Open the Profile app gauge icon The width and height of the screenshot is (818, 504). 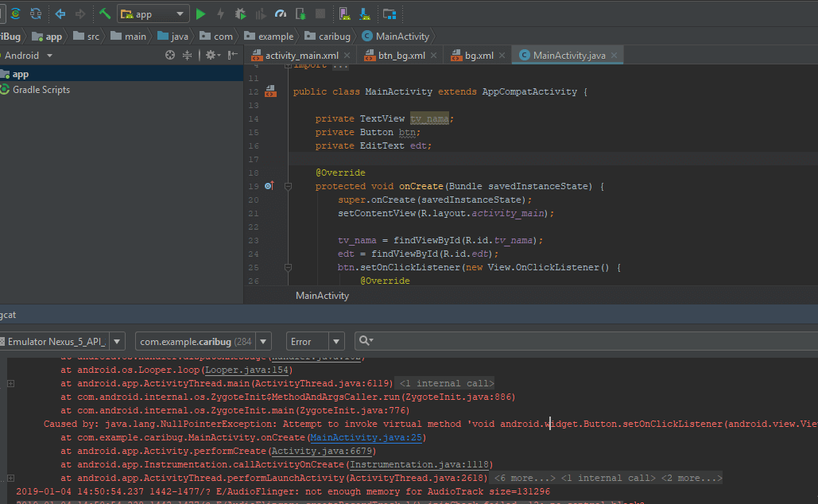tap(281, 14)
